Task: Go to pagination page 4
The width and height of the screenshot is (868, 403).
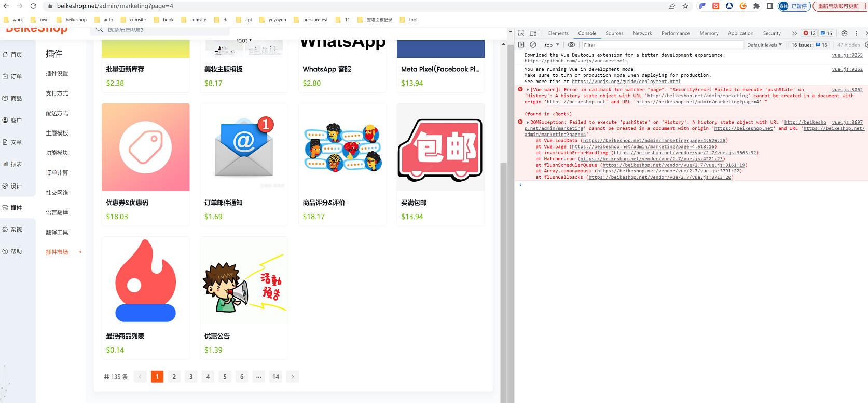Action: click(208, 377)
